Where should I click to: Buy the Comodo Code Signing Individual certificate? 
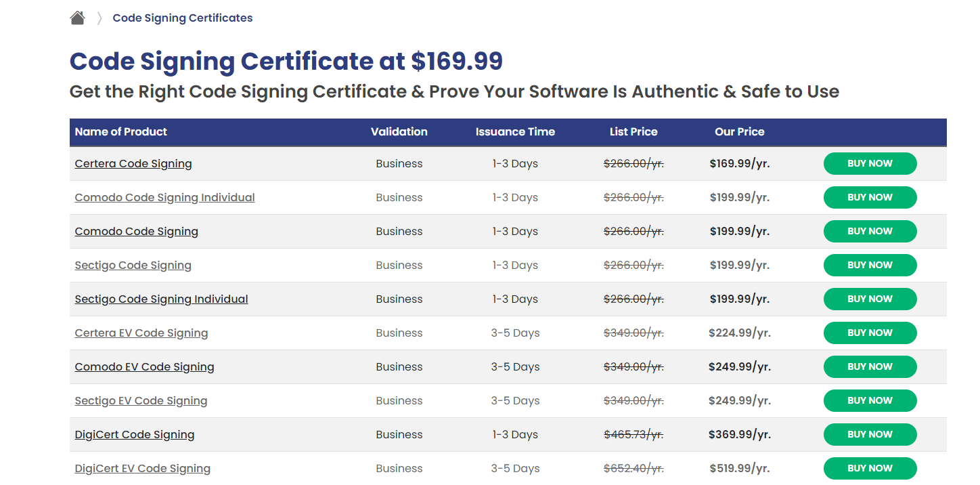pos(870,197)
